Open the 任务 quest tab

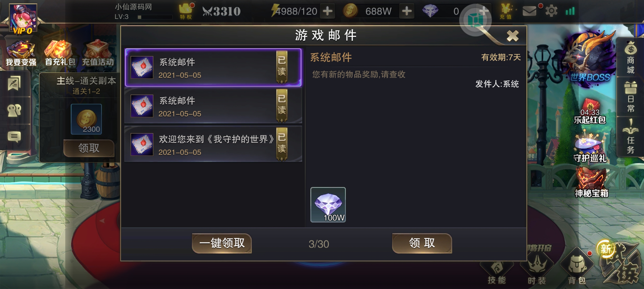click(x=631, y=136)
